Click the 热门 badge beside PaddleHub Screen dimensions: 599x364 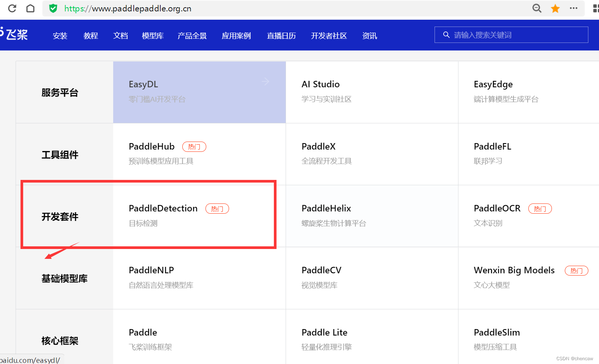[194, 147]
